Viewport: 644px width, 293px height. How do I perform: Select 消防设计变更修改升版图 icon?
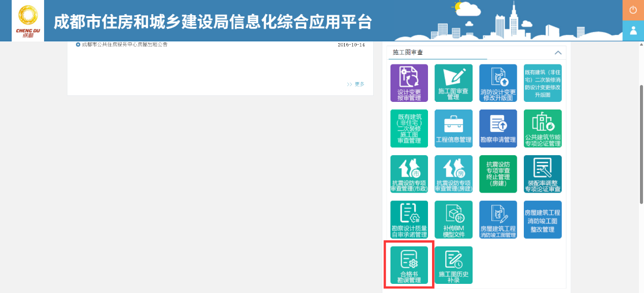[x=498, y=83]
